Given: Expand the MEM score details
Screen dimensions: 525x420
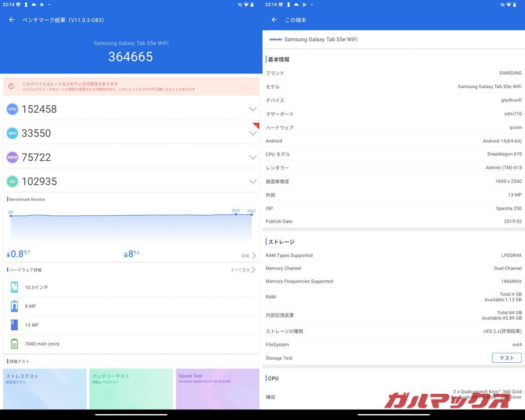Looking at the screenshot, I should (x=253, y=157).
